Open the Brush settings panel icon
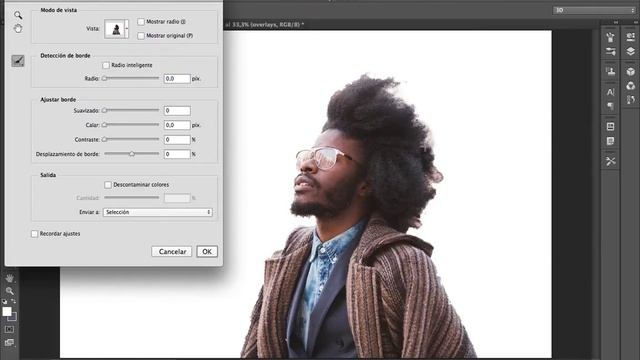 (610, 51)
